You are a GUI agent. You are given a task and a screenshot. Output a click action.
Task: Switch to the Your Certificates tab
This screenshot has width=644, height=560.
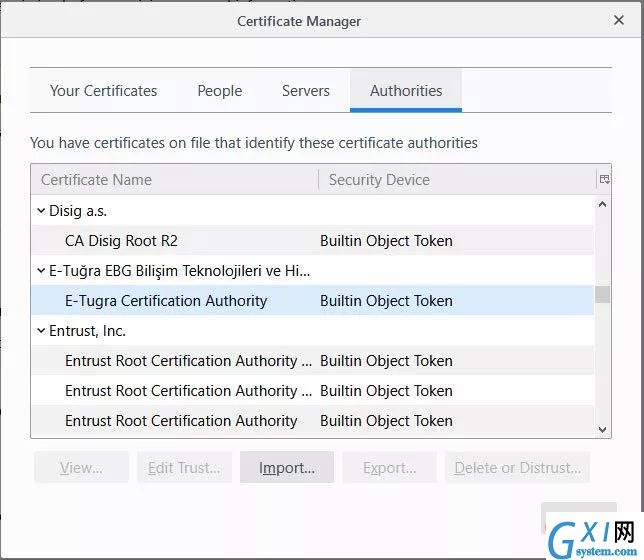pyautogui.click(x=104, y=90)
